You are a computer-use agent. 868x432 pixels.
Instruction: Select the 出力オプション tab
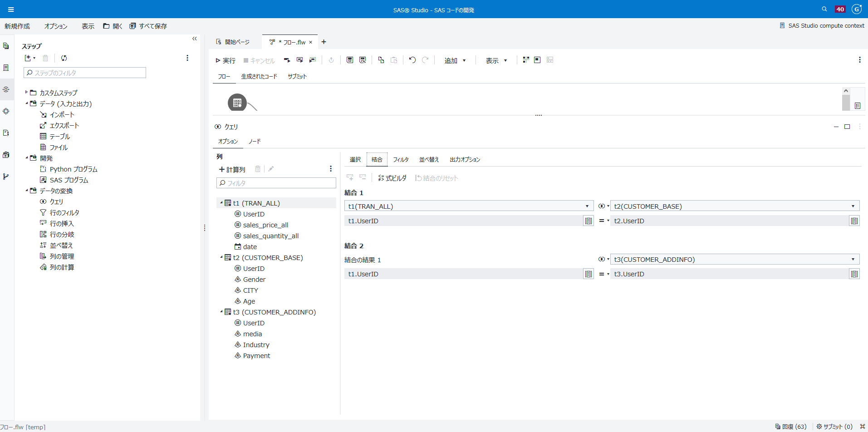pyautogui.click(x=465, y=159)
